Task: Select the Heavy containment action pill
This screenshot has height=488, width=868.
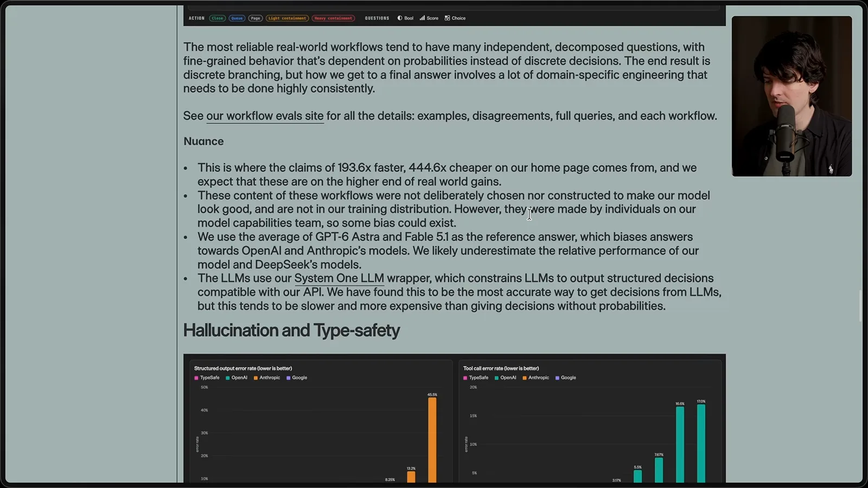Action: point(334,18)
